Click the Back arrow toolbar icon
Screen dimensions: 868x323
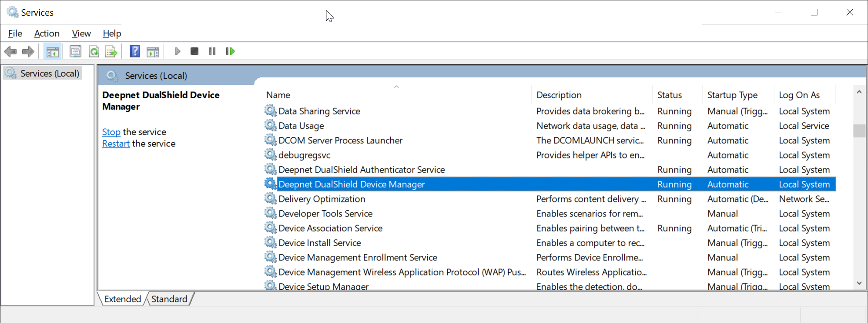pyautogui.click(x=11, y=51)
